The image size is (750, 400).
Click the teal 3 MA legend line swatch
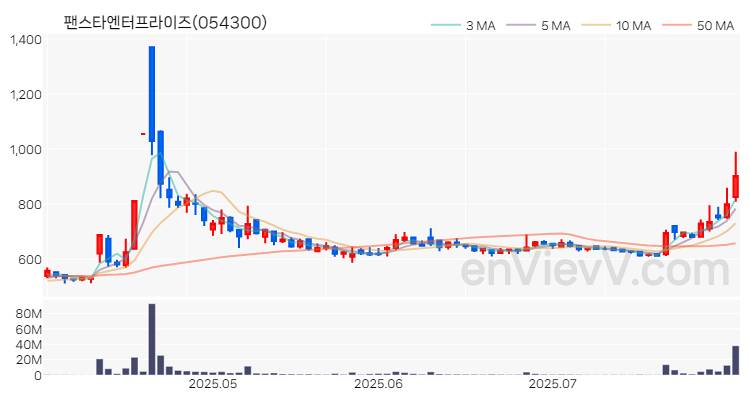tap(446, 25)
